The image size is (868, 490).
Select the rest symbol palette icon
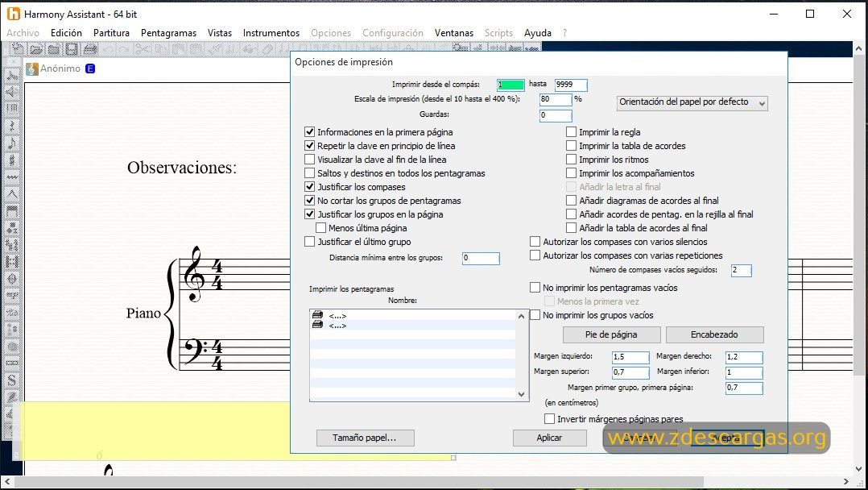(11, 126)
